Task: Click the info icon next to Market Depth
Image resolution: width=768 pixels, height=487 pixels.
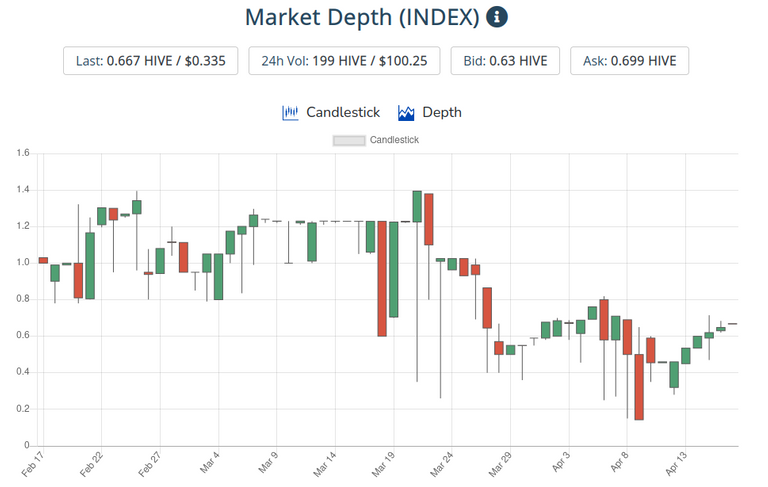Action: (x=497, y=17)
